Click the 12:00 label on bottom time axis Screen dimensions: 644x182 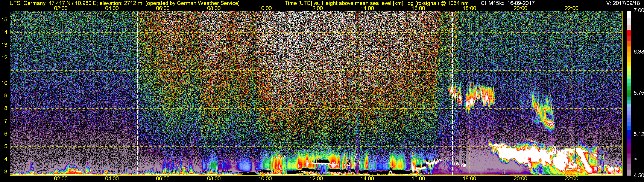[316, 179]
